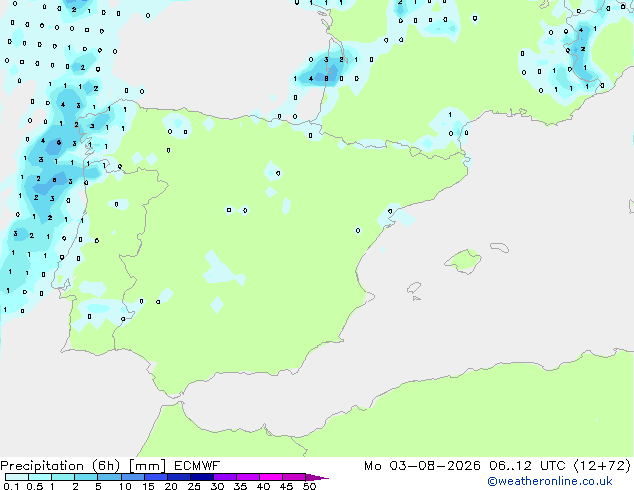This screenshot has width=634, height=490.
Task: Click the 'ECMWF' model name label
Action: 197,466
